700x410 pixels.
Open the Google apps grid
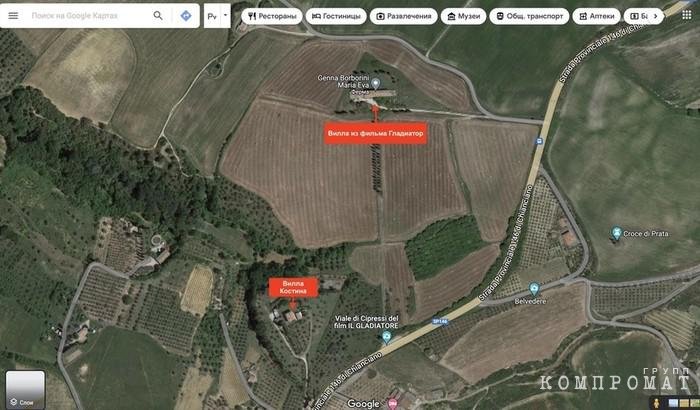(x=687, y=15)
